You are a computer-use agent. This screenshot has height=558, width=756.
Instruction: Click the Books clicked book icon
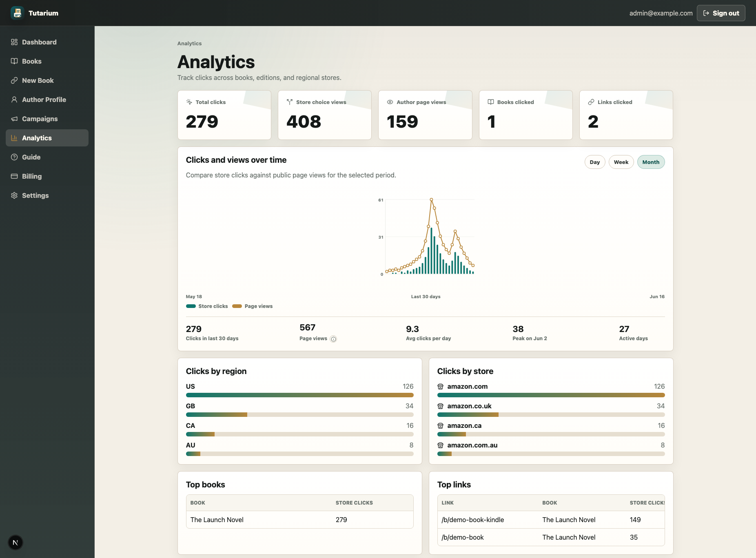coord(491,102)
